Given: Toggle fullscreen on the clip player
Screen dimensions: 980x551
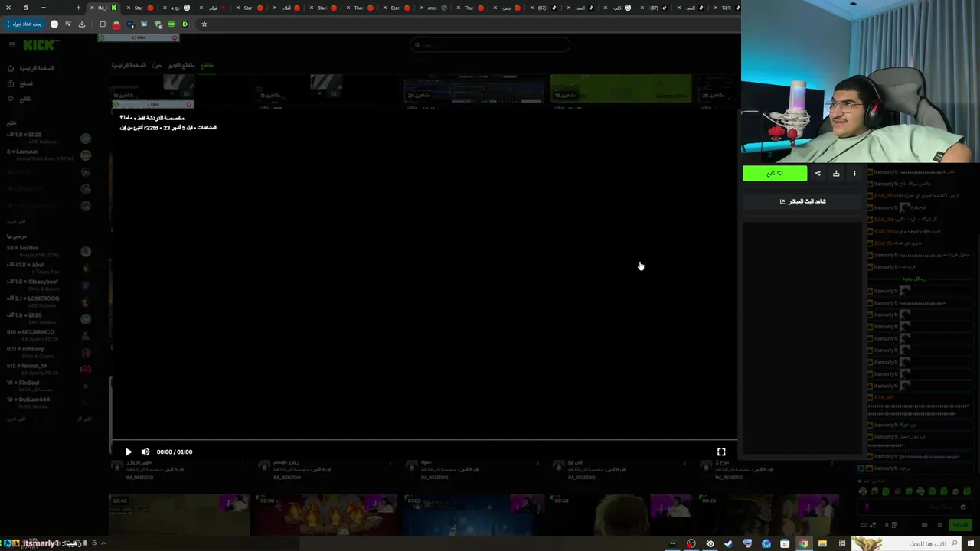Looking at the screenshot, I should (721, 452).
